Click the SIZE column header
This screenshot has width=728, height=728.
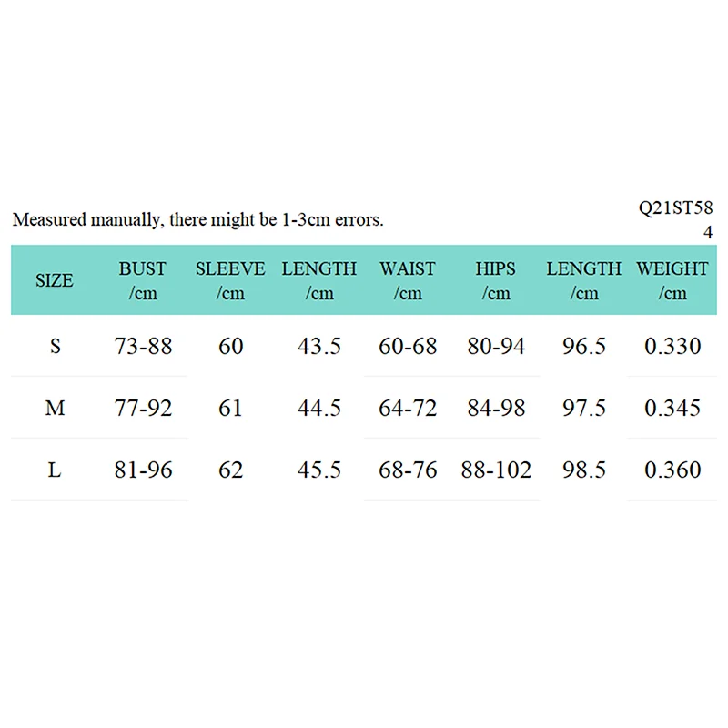coord(55,280)
